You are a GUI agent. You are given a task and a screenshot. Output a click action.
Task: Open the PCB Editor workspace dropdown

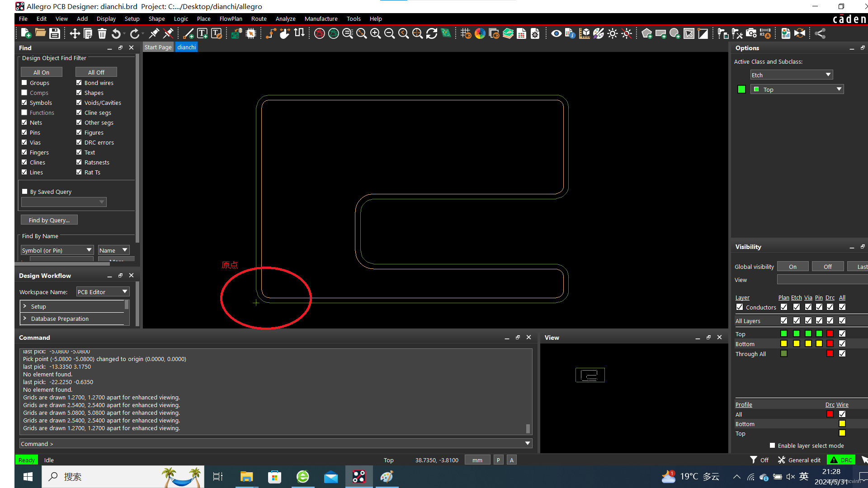pos(103,292)
